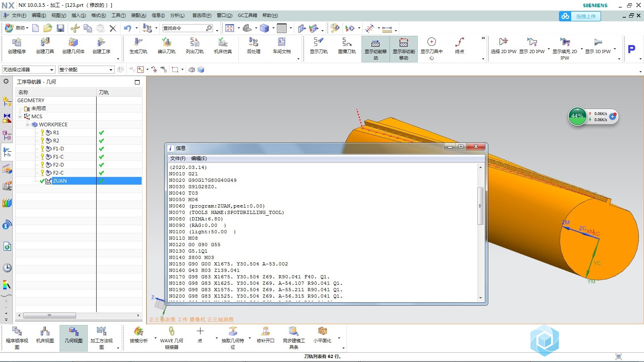Viewport: 644px width, 362px height.
Task: Click the 创建程序 (Create Program) icon
Action: pyautogui.click(x=17, y=46)
